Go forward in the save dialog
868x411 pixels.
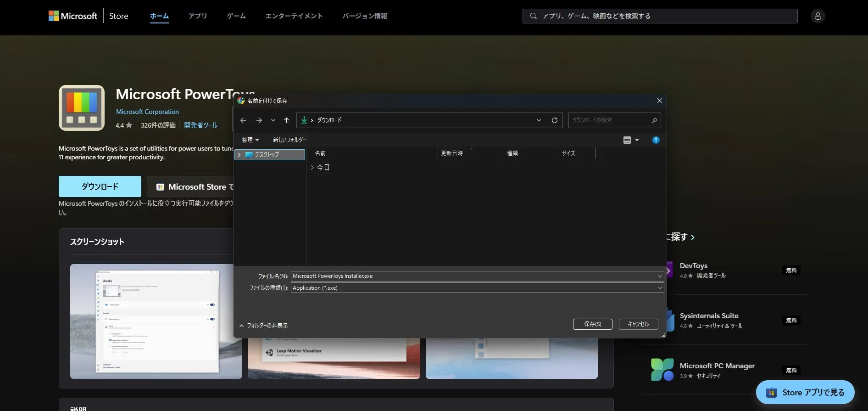pos(259,120)
